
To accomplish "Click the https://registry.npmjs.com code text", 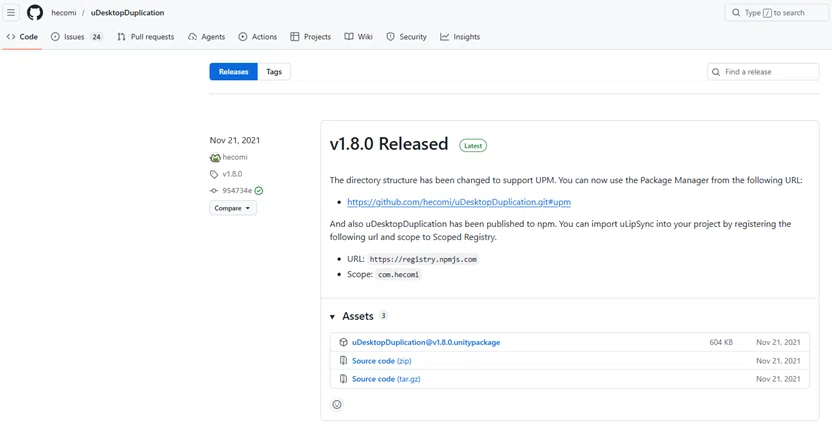I will point(423,259).
